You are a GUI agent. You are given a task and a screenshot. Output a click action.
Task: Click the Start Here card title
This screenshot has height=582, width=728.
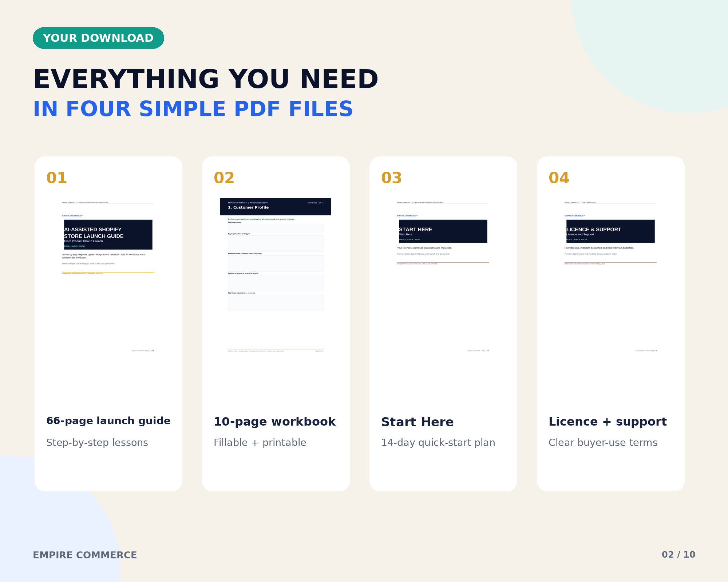pyautogui.click(x=418, y=422)
